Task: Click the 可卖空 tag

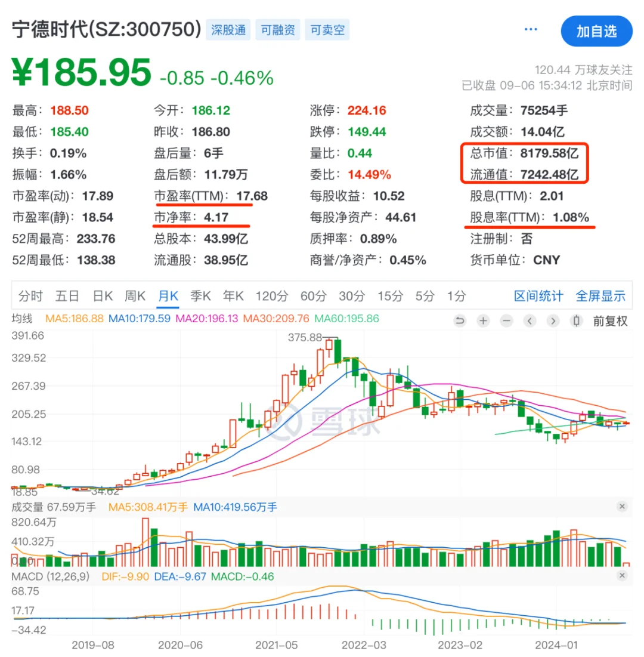Action: coord(327,30)
